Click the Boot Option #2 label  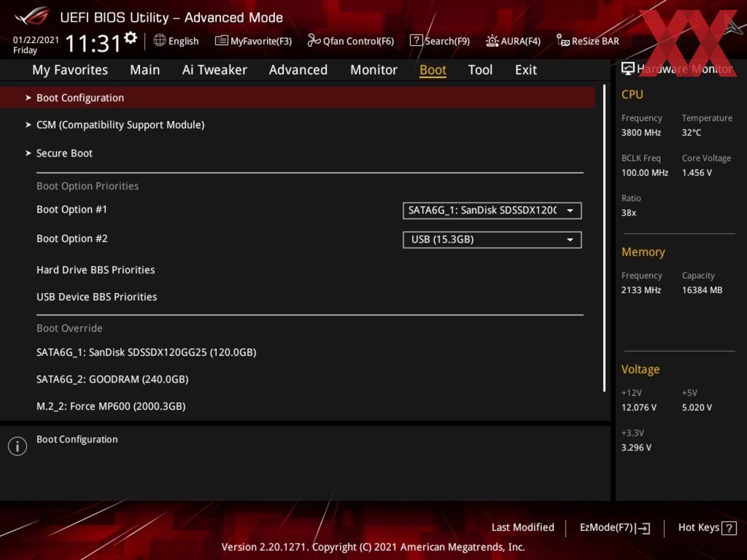pos(72,238)
